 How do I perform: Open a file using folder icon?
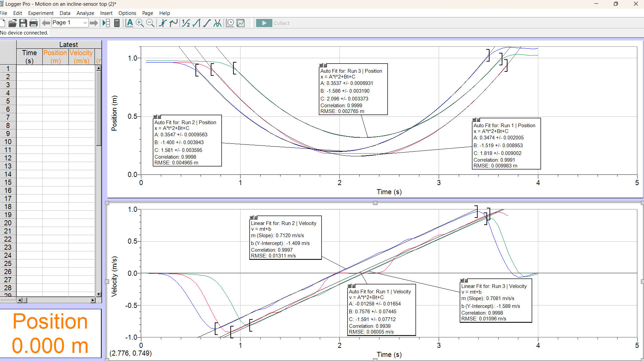click(x=13, y=23)
